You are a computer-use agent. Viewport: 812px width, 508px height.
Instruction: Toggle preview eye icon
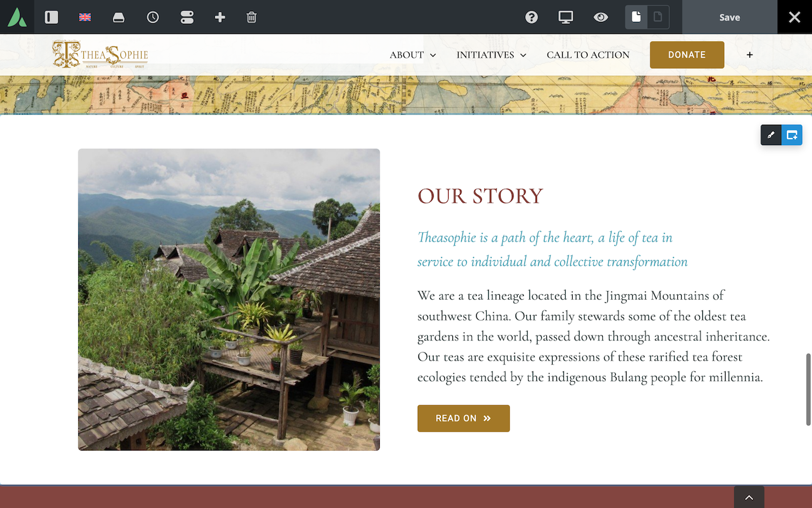[601, 18]
